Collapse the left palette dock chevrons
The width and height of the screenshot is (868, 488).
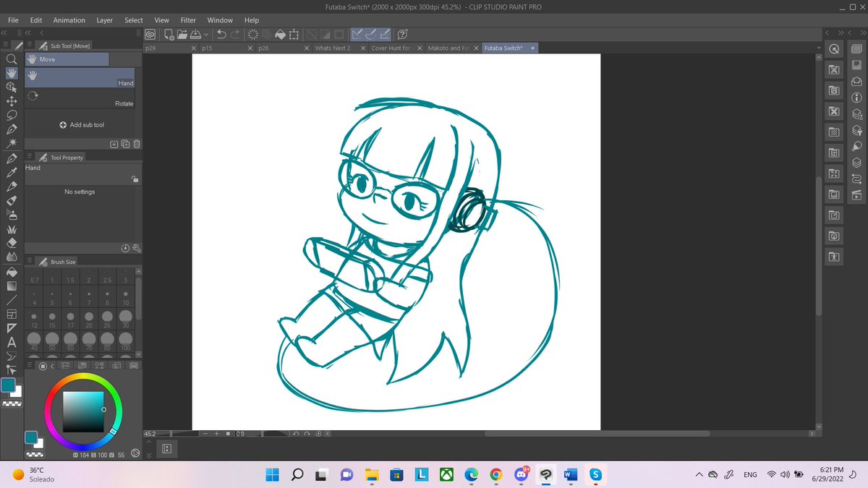(5, 33)
